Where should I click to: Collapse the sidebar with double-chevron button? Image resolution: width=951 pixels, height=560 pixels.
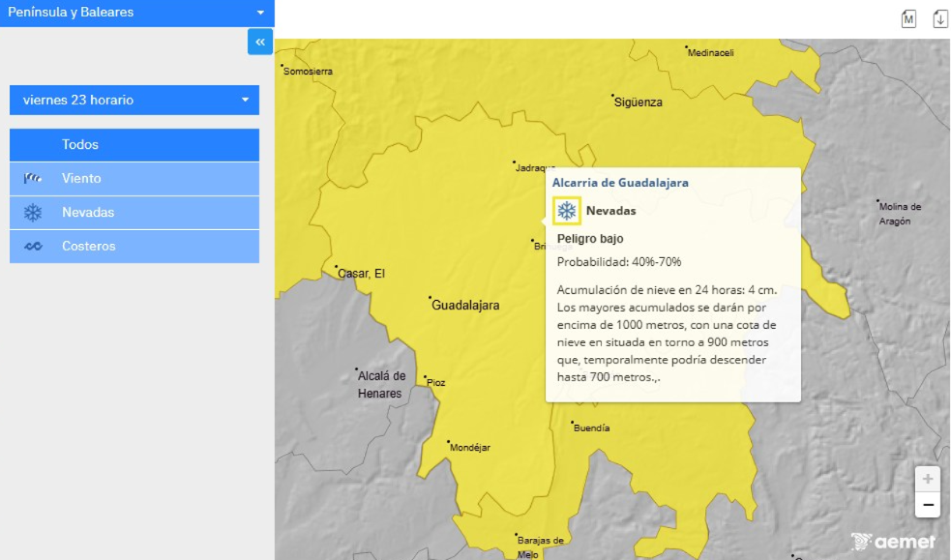coord(260,42)
